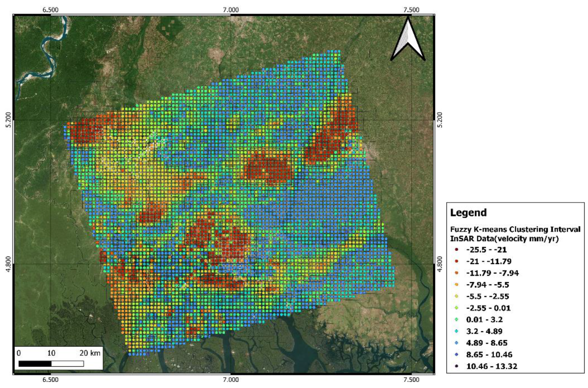Select the orange -7.94 to -5.5 legend dot

[x=457, y=285]
